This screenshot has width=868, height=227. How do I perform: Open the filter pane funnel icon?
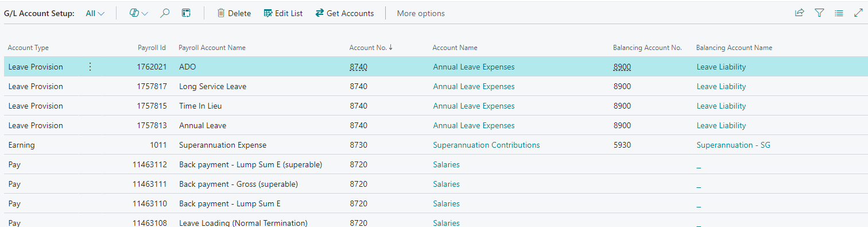819,13
